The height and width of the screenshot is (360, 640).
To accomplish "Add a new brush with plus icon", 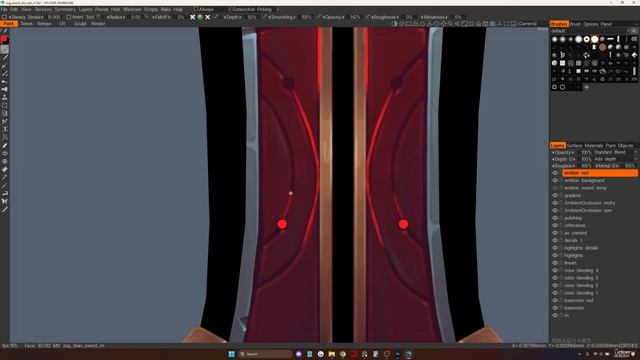I will 587,87.
